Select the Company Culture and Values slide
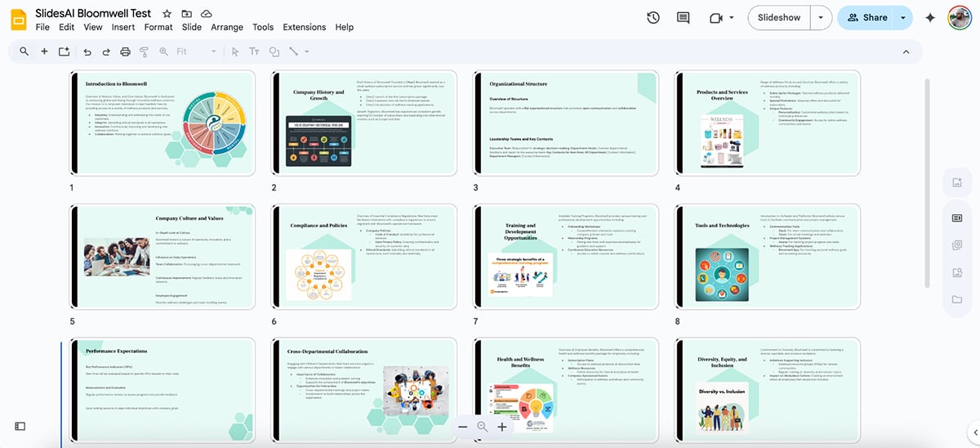 click(163, 257)
